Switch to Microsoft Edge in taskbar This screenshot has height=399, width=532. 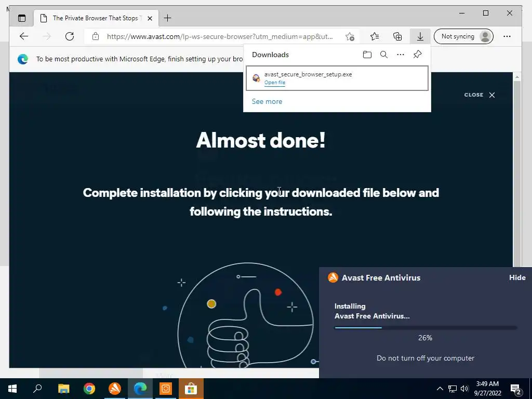[x=140, y=389]
